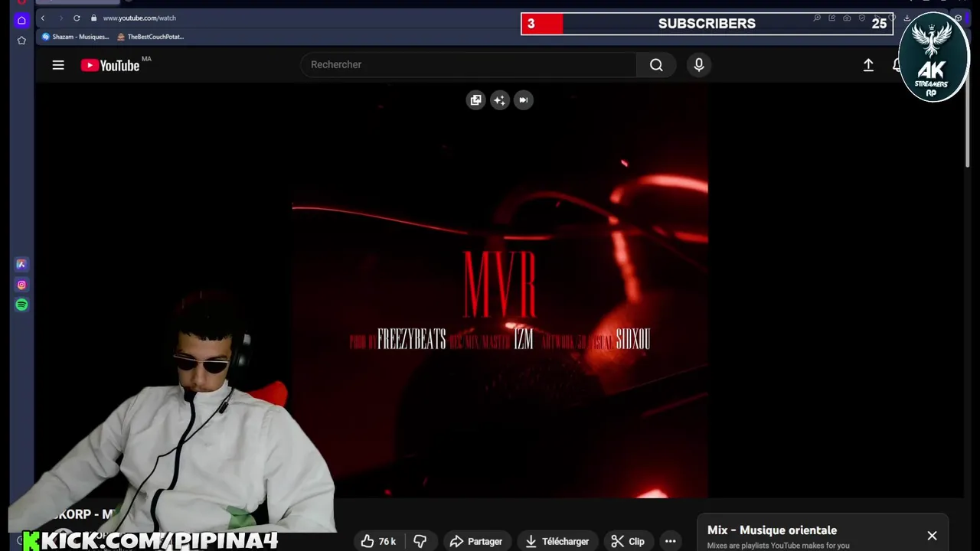Open the Aria AI sidebar icon

tap(21, 264)
